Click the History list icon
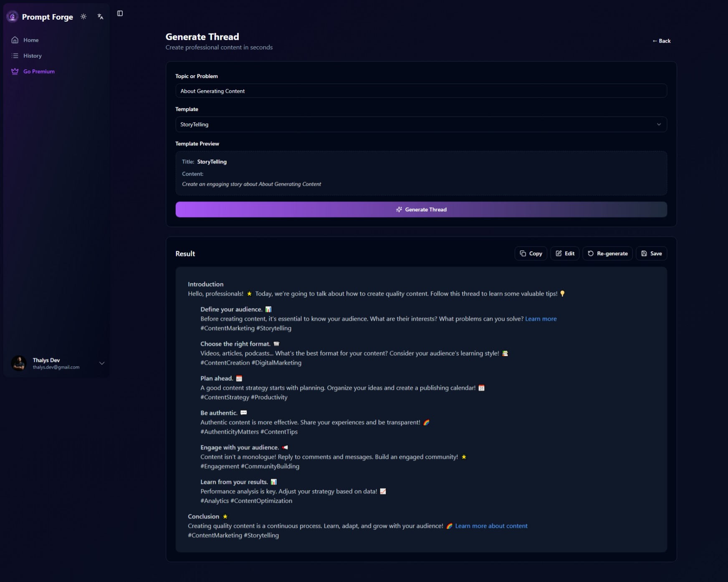This screenshot has width=728, height=582. tap(15, 56)
